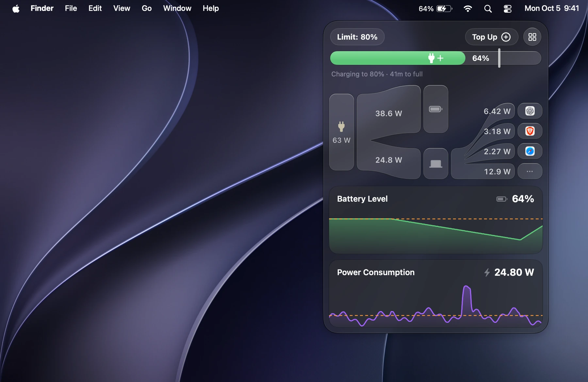Click the 24.8 W system power flow
Screen dimensions: 588x382
point(388,160)
